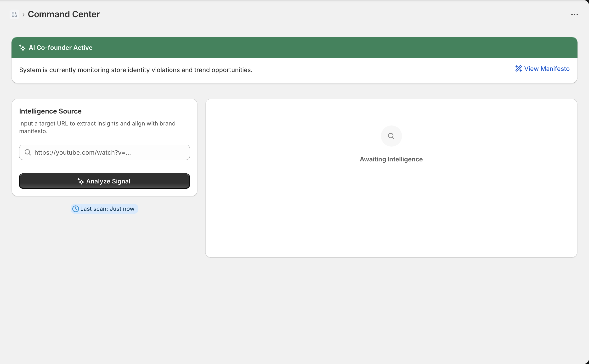
Task: Click the clock icon in Last scan badge
Action: 76,209
